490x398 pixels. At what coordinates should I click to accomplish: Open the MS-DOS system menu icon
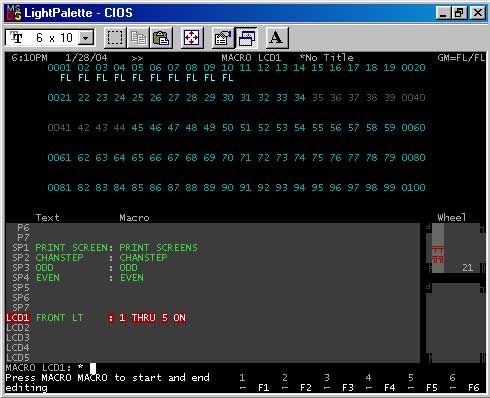click(x=14, y=13)
